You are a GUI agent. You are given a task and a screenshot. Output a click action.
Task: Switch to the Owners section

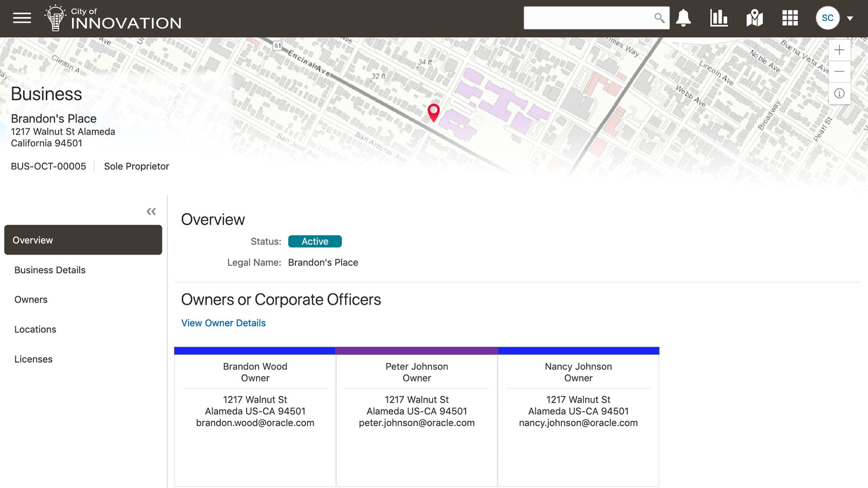pyautogui.click(x=31, y=300)
